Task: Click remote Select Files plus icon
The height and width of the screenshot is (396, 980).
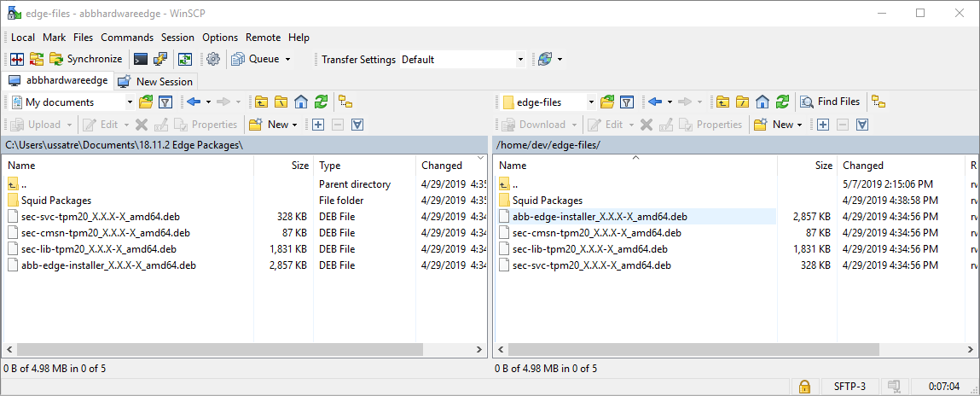Action: (x=823, y=125)
